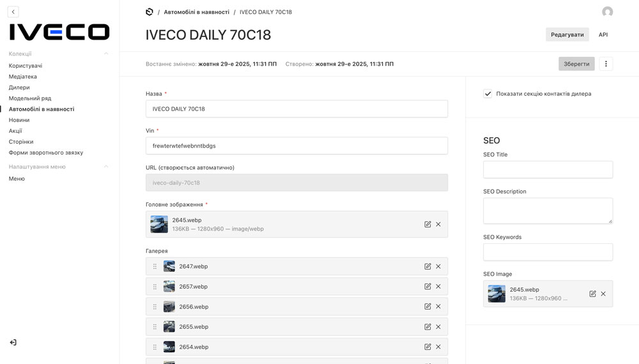Click the logout icon in the sidebar
The width and height of the screenshot is (639, 364).
click(13, 342)
